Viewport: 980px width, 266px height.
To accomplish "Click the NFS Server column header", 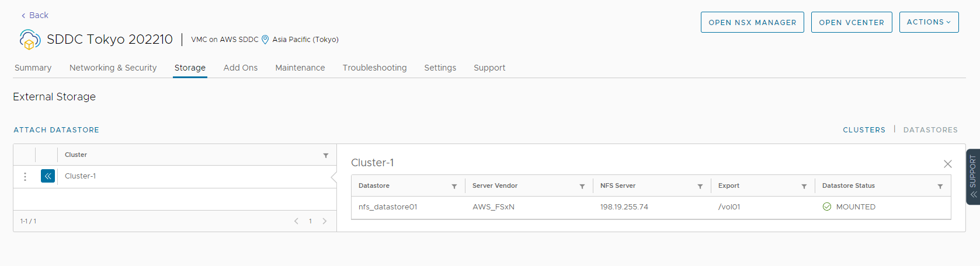I will 618,185.
